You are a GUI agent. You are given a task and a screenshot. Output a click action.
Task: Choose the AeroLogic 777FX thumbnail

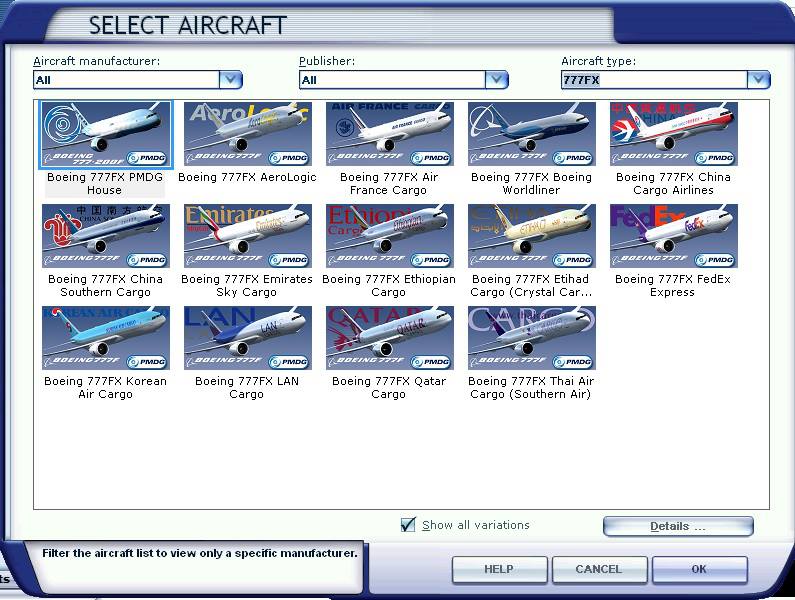(248, 134)
